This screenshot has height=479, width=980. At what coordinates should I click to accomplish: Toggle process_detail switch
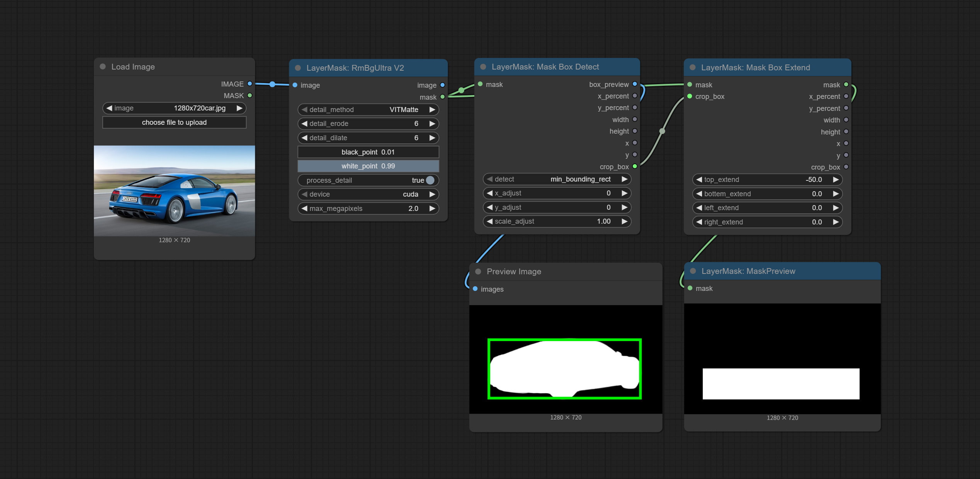(430, 180)
